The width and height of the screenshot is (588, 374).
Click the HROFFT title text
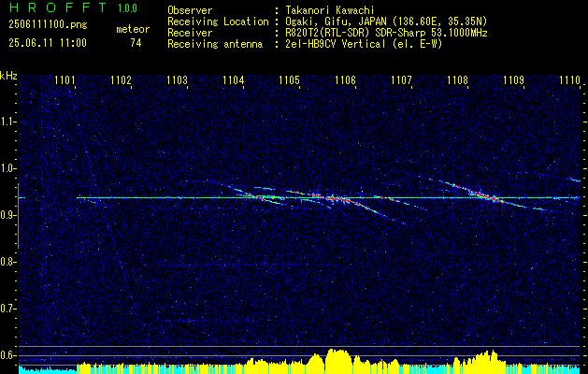click(57, 7)
